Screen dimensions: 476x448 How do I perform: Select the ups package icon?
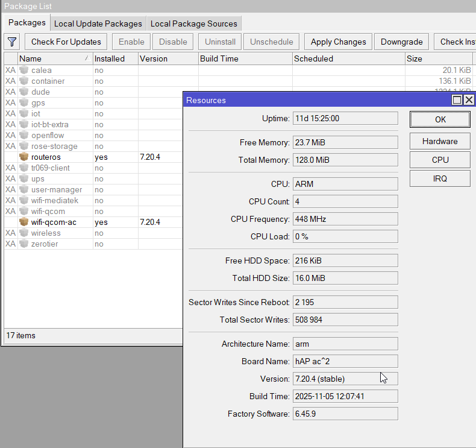[24, 179]
